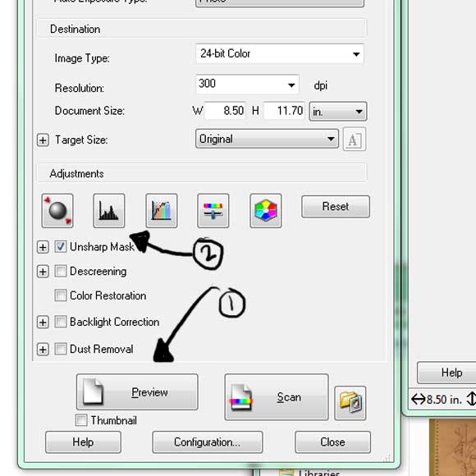Uncheck the Unsharp Mask checkbox
Screen dimensions: 476x476
[61, 247]
